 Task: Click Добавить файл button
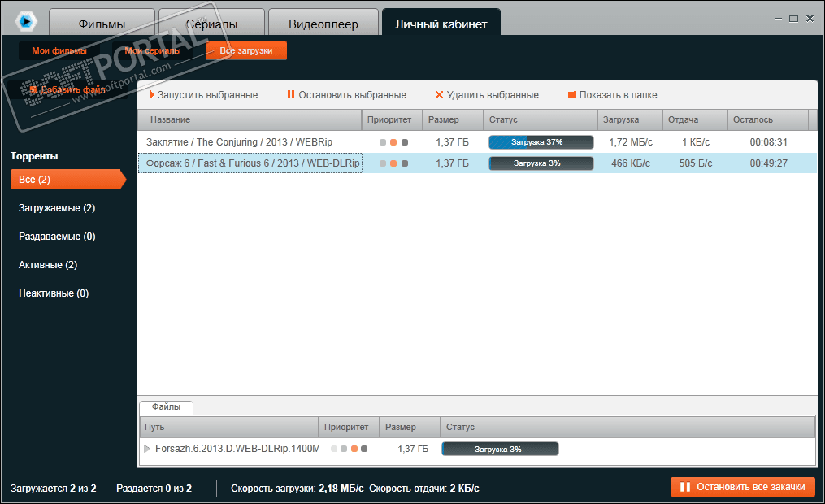pos(68,89)
